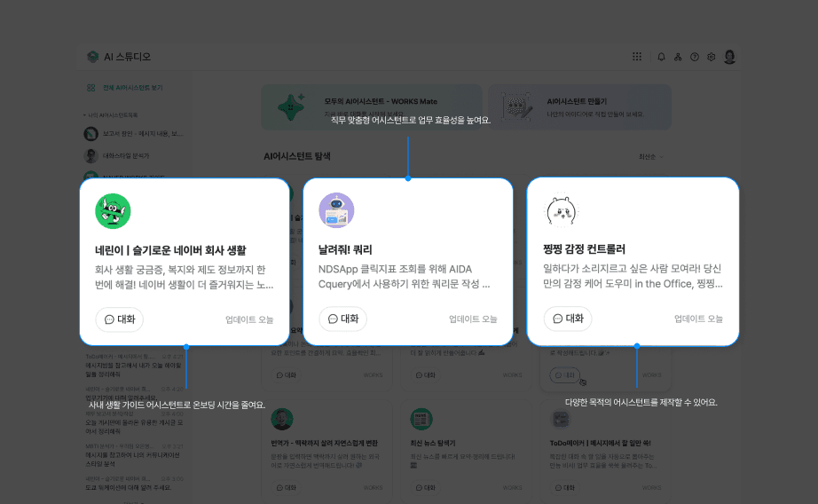The image size is (818, 504).
Task: Open the 업무기기에 대해 알려주세요 history entry
Action: pos(135,394)
